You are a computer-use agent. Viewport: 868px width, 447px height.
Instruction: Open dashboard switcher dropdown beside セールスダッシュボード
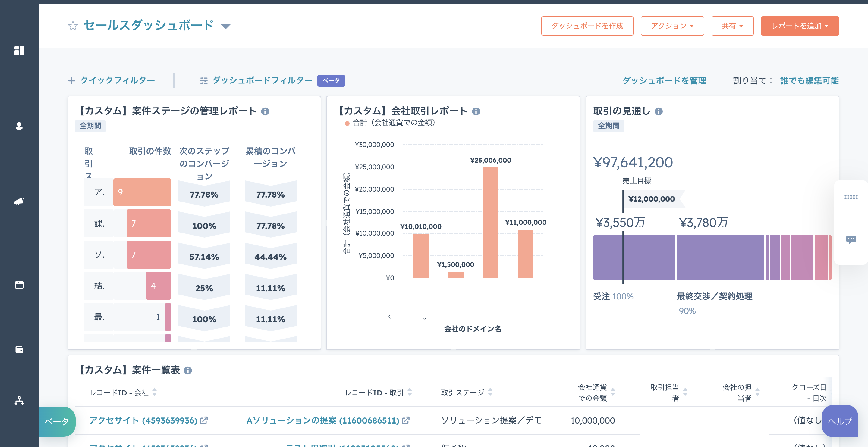click(225, 26)
